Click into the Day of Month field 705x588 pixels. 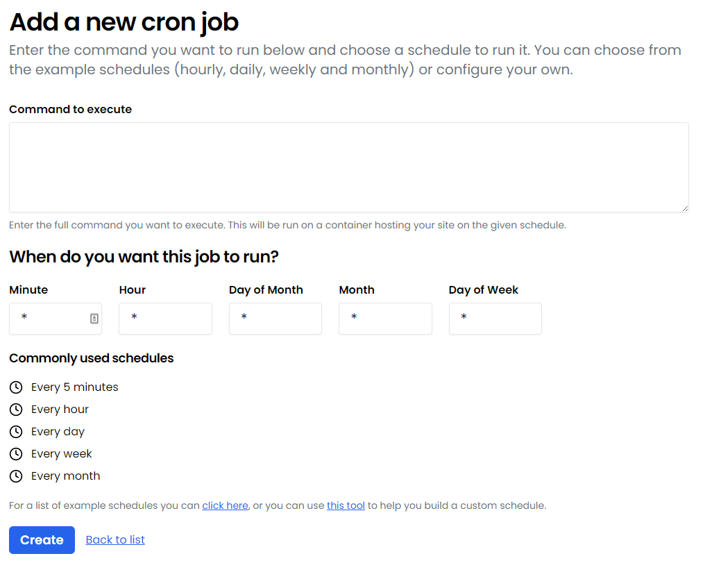coord(275,319)
